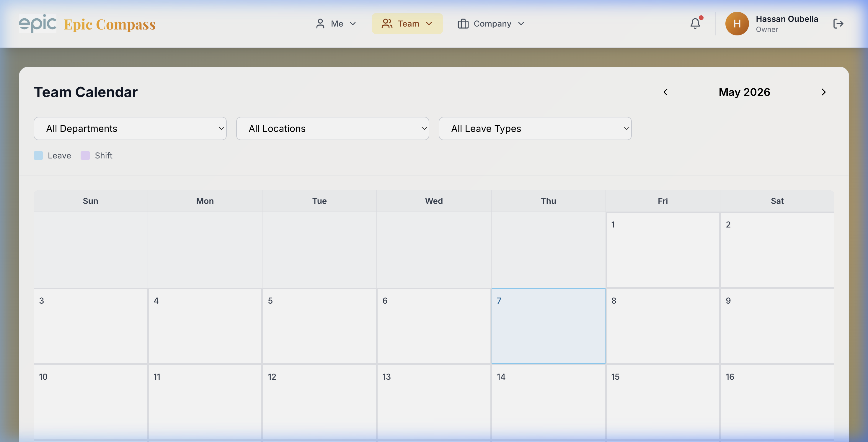Go to next month arrow
The width and height of the screenshot is (868, 442).
(823, 92)
